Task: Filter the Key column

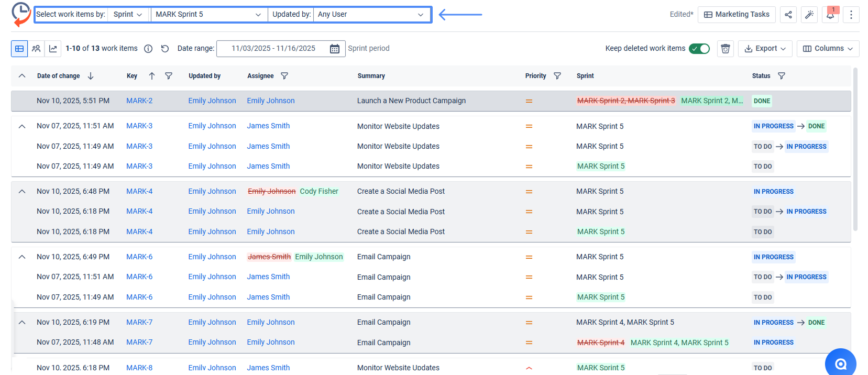Action: (169, 76)
